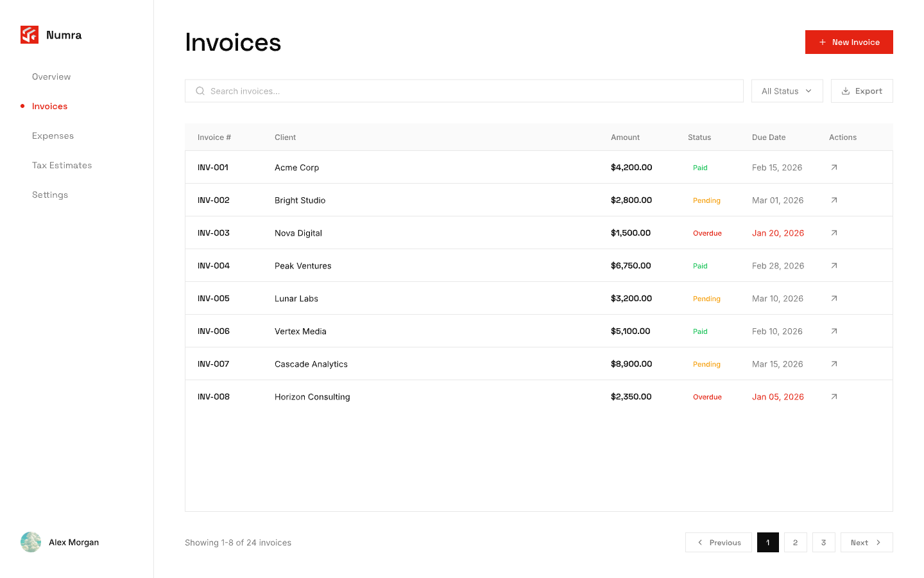Viewport: 924px width, 578px height.
Task: Select the Overdue status on INV-008
Action: click(x=707, y=396)
